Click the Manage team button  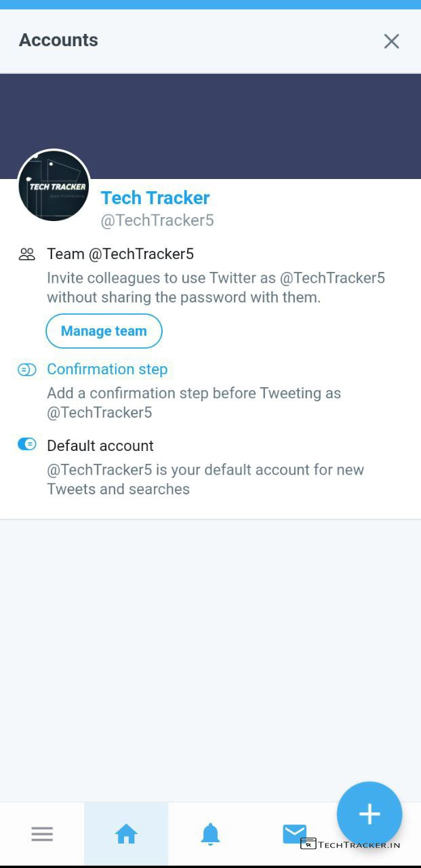pos(104,331)
